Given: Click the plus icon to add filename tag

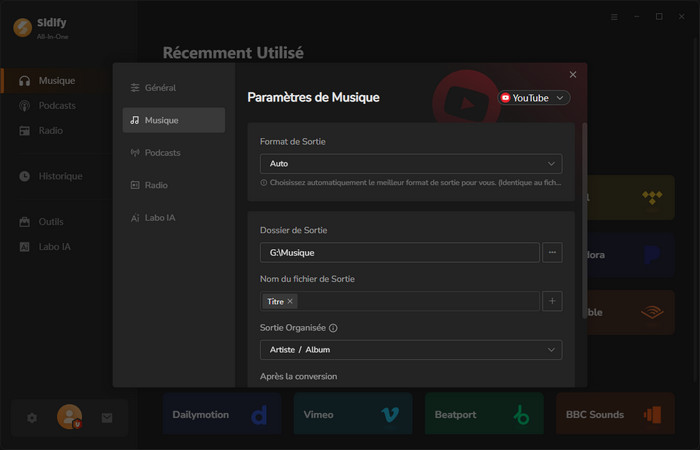Looking at the screenshot, I should (x=552, y=301).
